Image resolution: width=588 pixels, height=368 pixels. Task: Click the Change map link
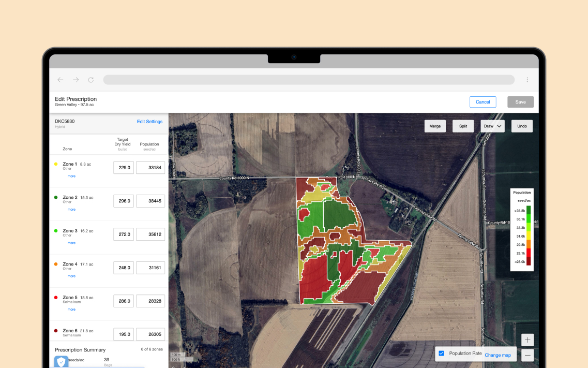click(x=498, y=355)
